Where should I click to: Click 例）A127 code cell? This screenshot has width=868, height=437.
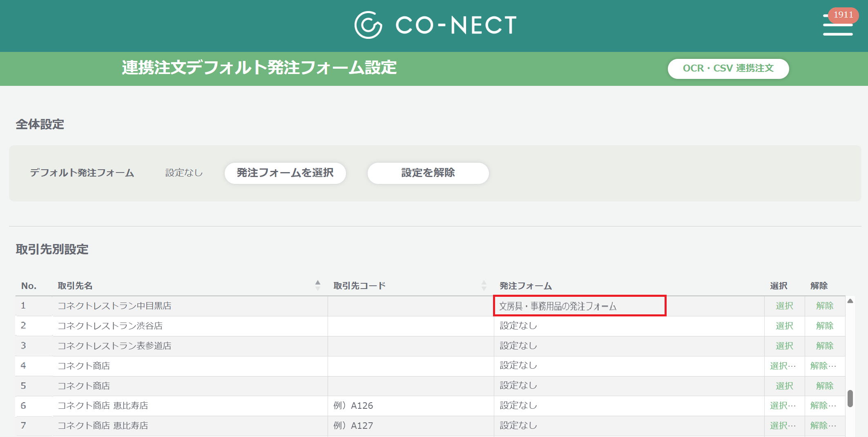[x=411, y=426]
